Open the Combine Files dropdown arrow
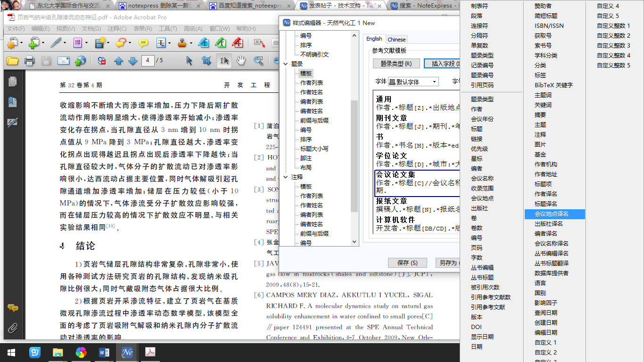The width and height of the screenshot is (644, 362). coord(43,43)
